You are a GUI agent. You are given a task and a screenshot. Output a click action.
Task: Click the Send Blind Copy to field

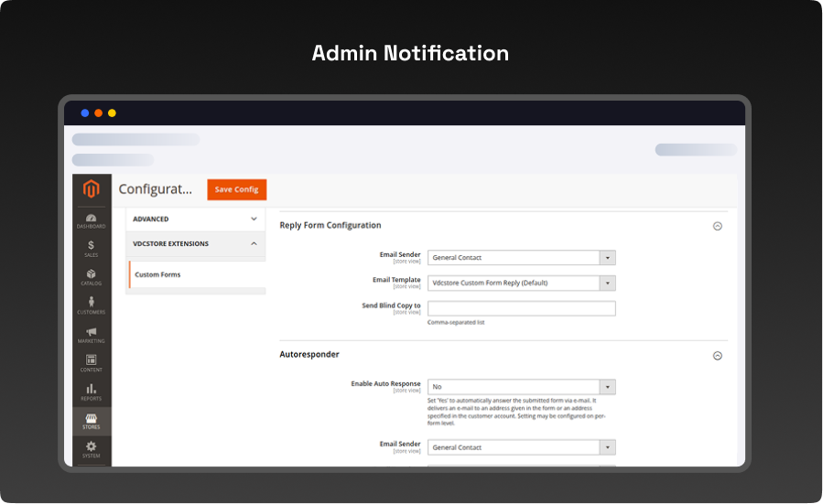521,308
